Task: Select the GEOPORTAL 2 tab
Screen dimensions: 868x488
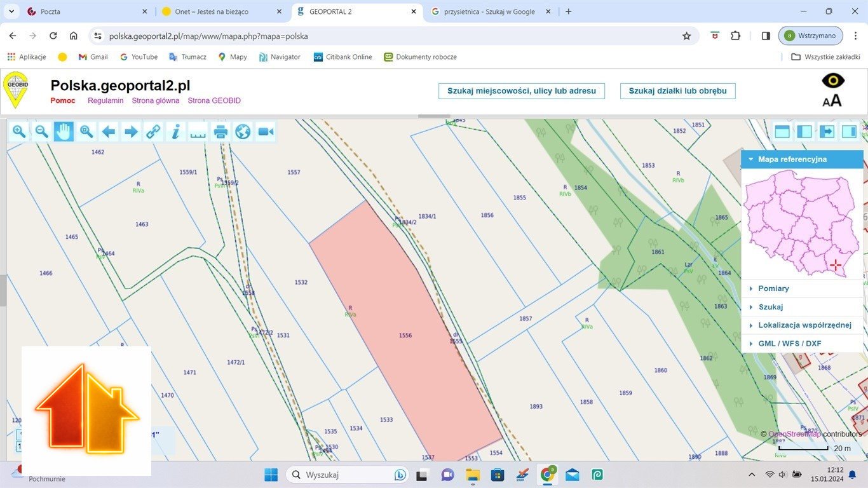Action: 356,11
